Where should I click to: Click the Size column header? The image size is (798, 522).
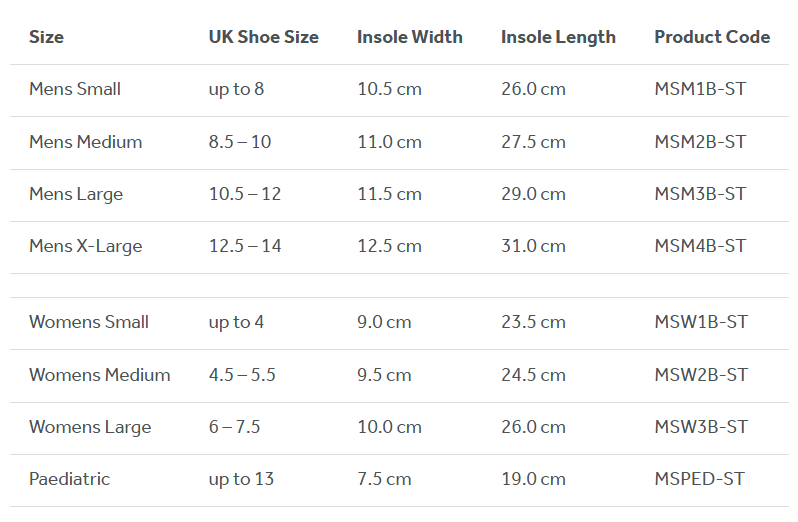(x=46, y=37)
